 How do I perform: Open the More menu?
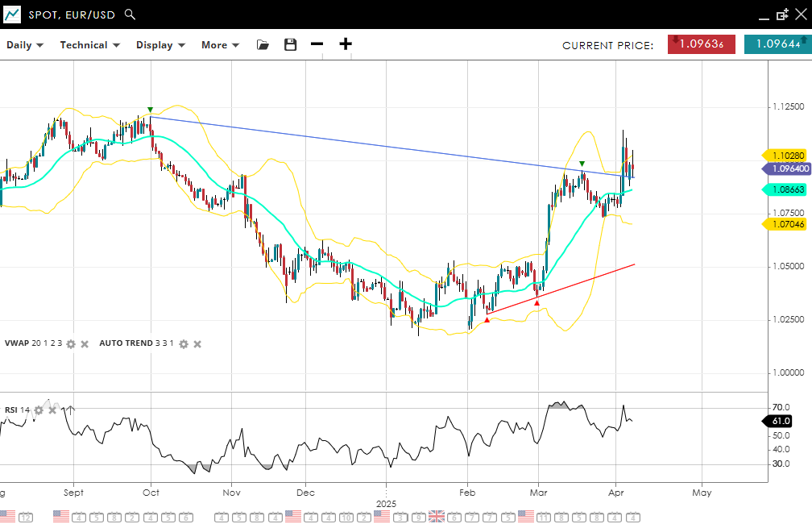tap(220, 45)
